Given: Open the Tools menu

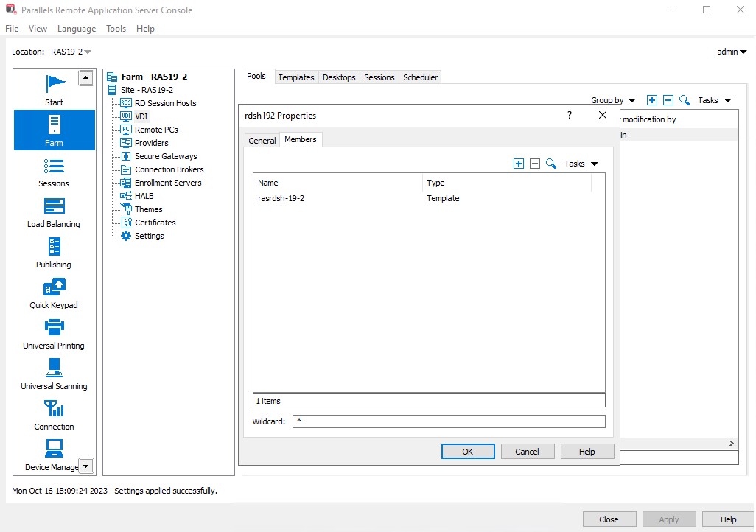Looking at the screenshot, I should coord(116,29).
